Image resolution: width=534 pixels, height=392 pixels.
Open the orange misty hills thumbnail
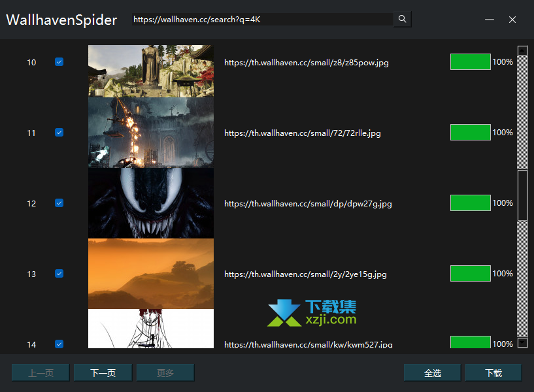[151, 274]
